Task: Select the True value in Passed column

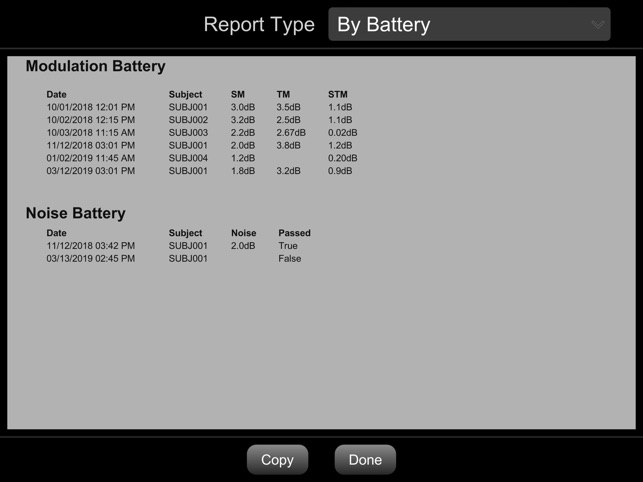Action: coord(288,246)
